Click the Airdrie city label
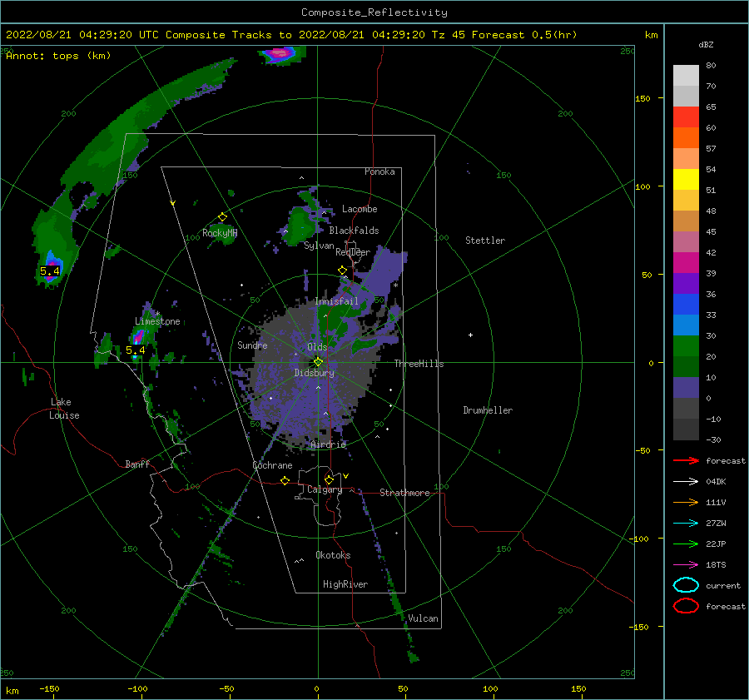749x700 pixels. click(x=328, y=444)
